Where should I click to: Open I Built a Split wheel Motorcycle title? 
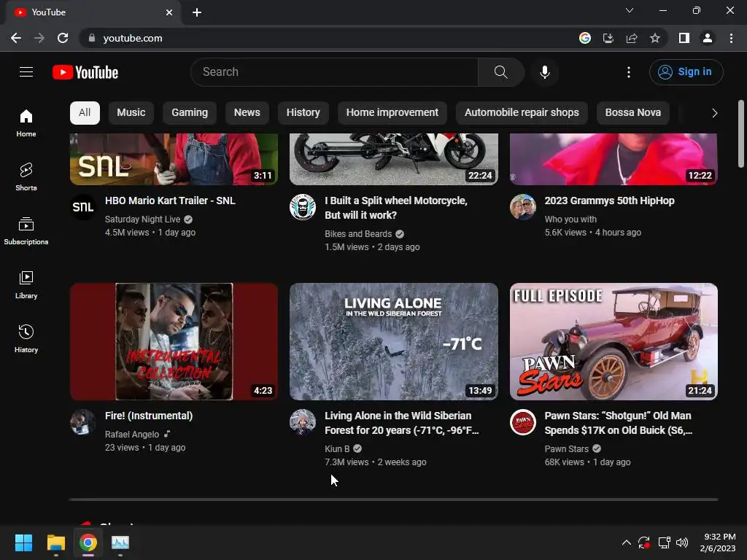coord(396,208)
